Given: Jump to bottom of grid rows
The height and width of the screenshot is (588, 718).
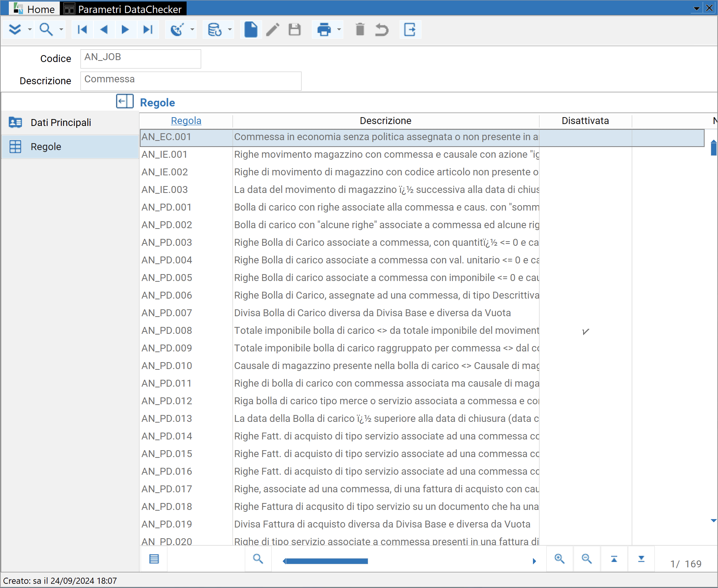Looking at the screenshot, I should click(641, 559).
